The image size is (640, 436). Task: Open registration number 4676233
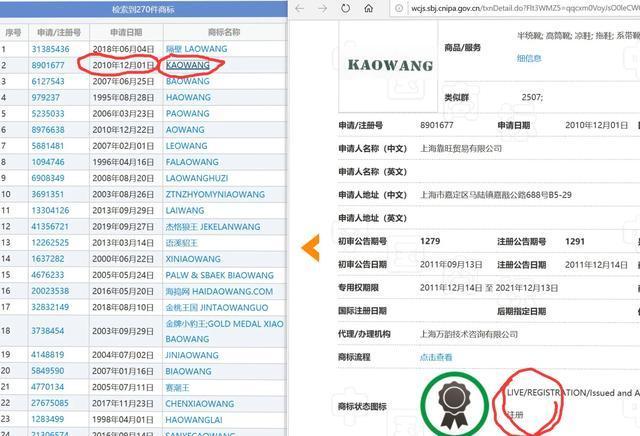tap(48, 275)
